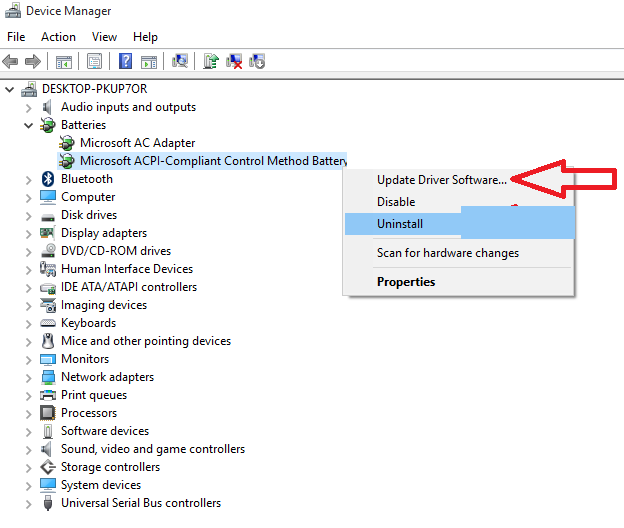Click the Processors chip icon

click(x=48, y=413)
